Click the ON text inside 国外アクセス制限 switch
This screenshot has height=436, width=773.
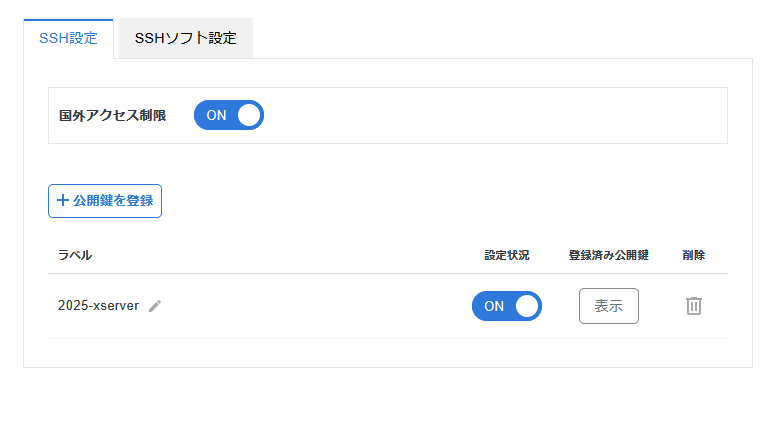[216, 115]
